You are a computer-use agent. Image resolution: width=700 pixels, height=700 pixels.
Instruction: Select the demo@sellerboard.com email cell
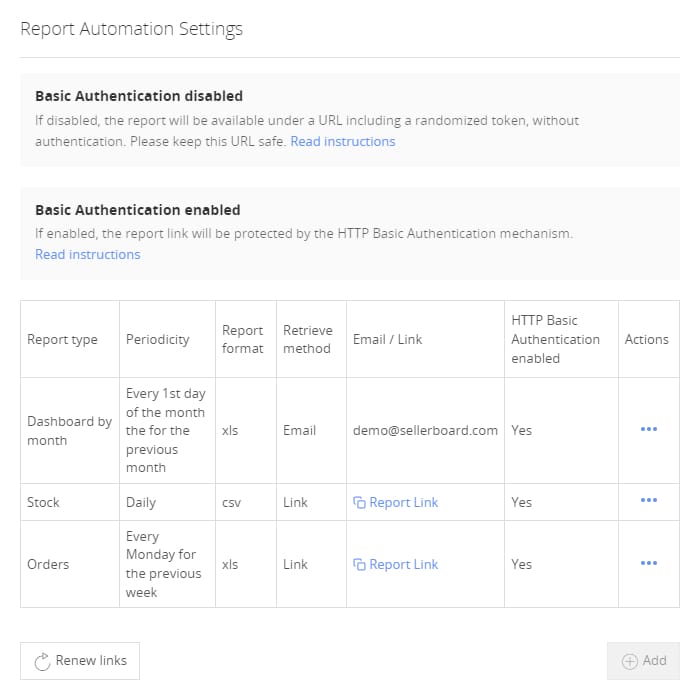(x=425, y=430)
